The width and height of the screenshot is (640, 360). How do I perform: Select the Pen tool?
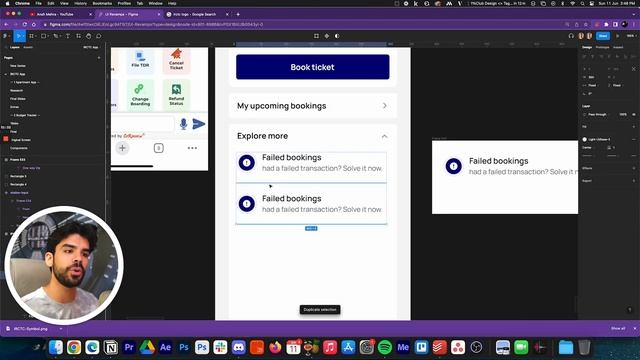tap(56, 36)
